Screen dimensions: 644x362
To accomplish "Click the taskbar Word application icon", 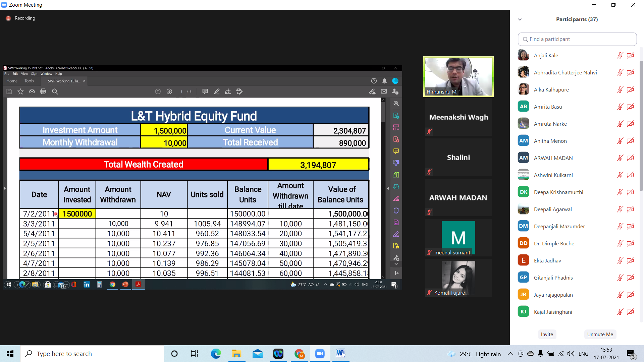I will [x=340, y=354].
